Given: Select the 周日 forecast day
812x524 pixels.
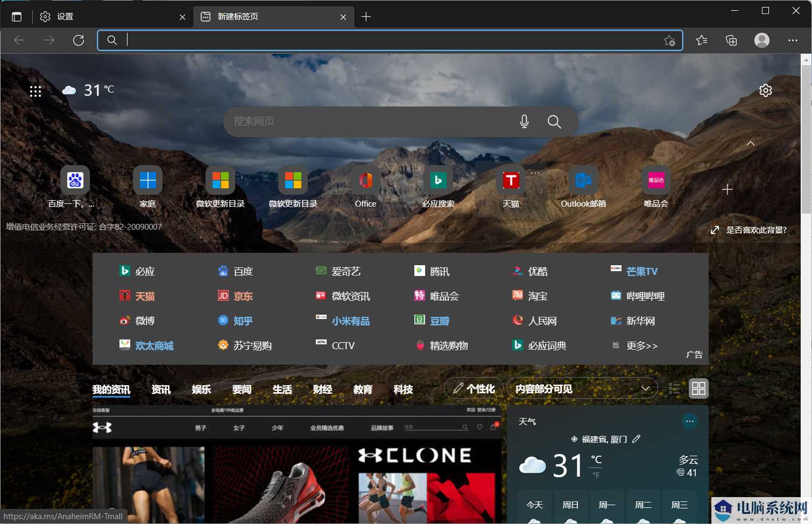Looking at the screenshot, I should click(570, 507).
